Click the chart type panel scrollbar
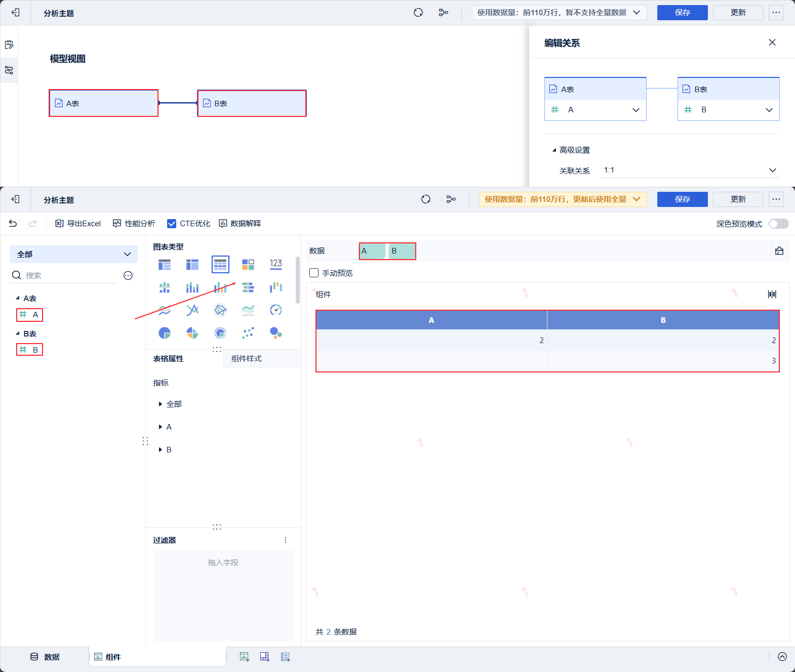 [298, 280]
